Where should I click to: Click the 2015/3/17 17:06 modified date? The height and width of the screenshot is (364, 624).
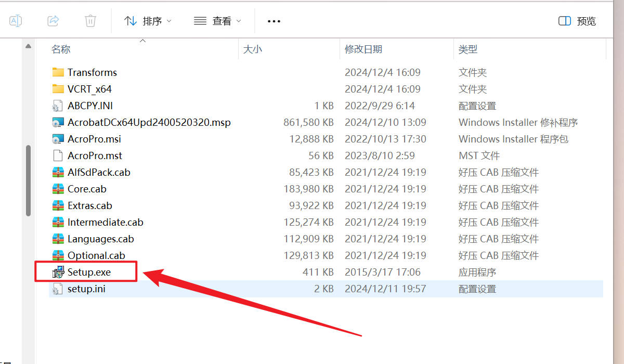383,272
